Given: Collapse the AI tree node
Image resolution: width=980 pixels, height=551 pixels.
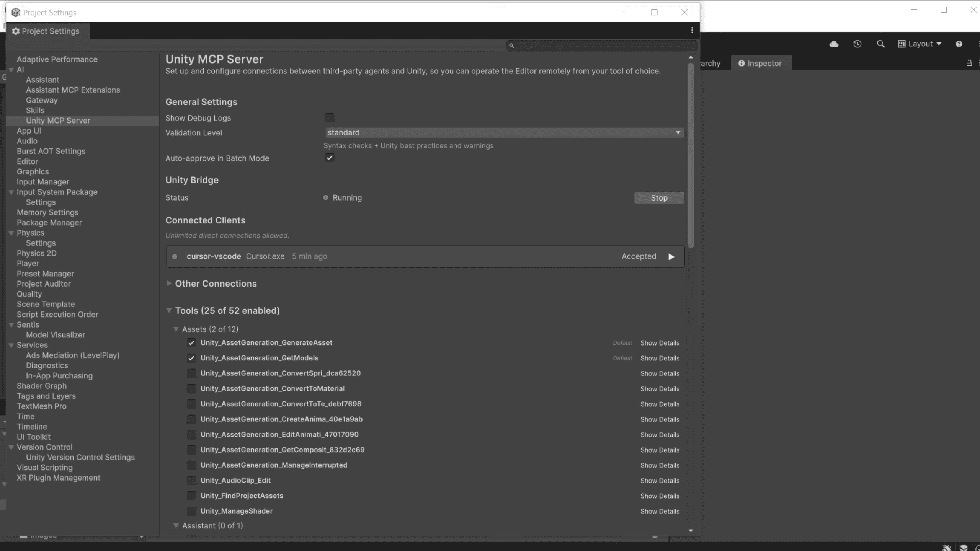Looking at the screenshot, I should pos(11,70).
